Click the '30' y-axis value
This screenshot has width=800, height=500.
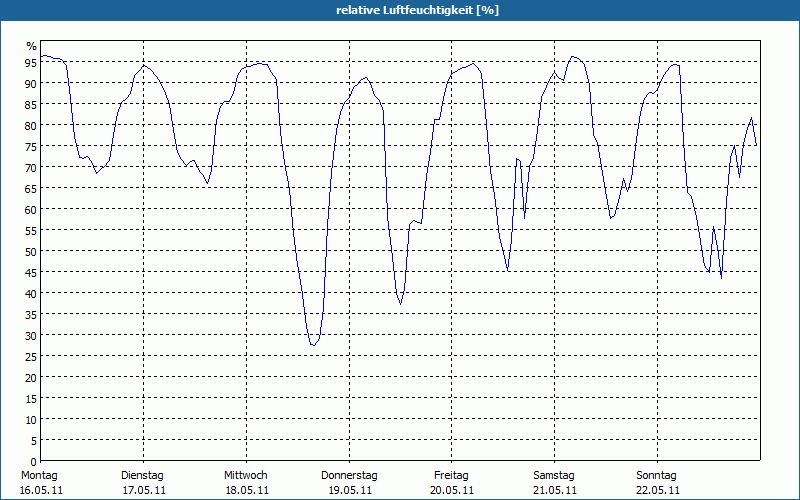click(31, 336)
